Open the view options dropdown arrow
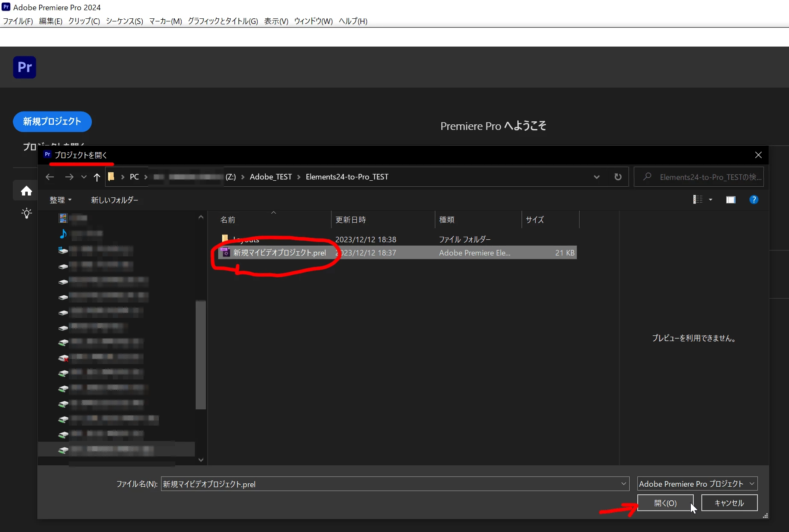The image size is (789, 532). tap(710, 200)
